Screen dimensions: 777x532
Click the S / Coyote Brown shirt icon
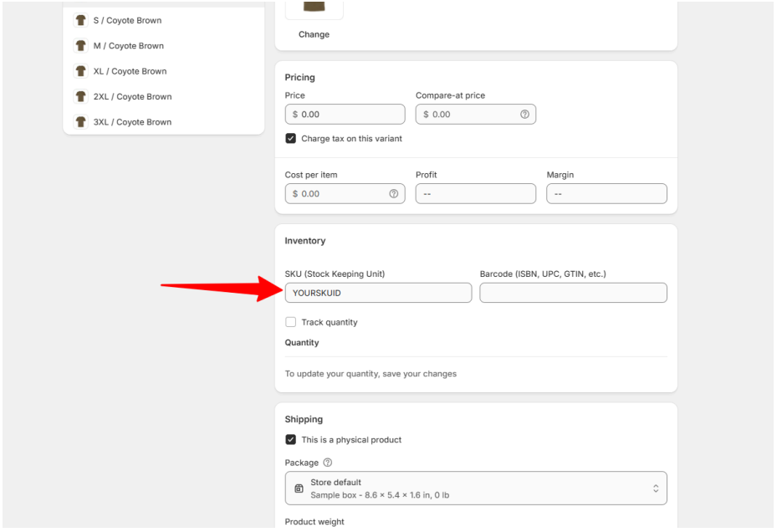(80, 20)
